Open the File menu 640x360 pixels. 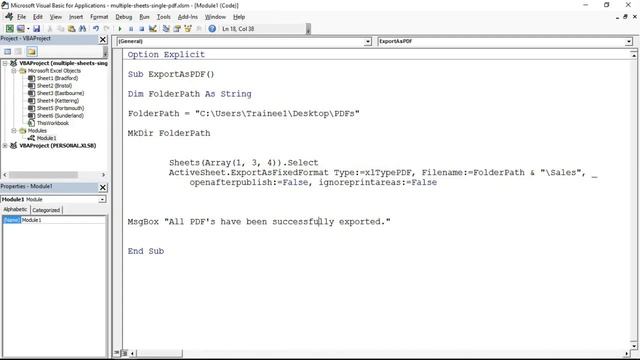click(21, 17)
